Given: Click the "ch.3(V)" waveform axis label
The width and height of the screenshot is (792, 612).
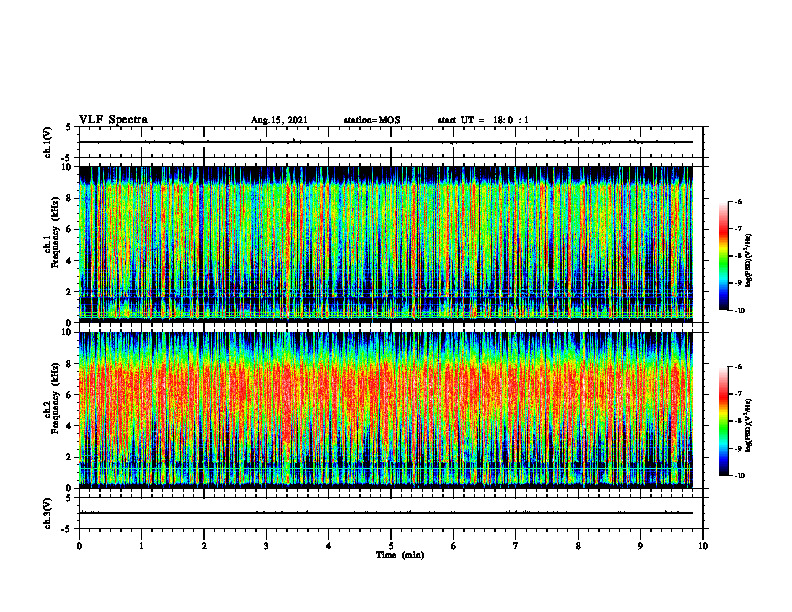Looking at the screenshot, I should (x=47, y=513).
